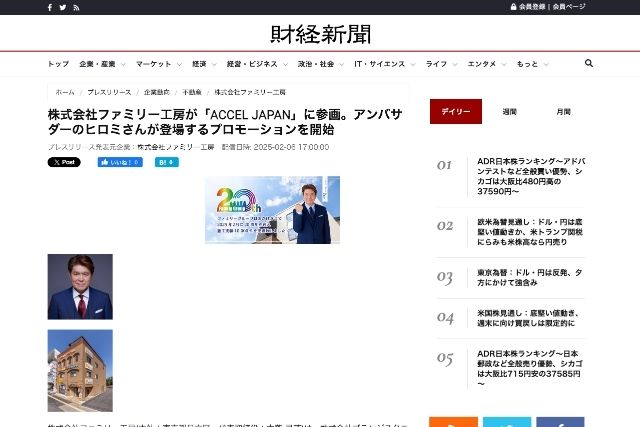The width and height of the screenshot is (640, 427).
Task: Expand chevron next to マーケット
Action: [x=179, y=64]
